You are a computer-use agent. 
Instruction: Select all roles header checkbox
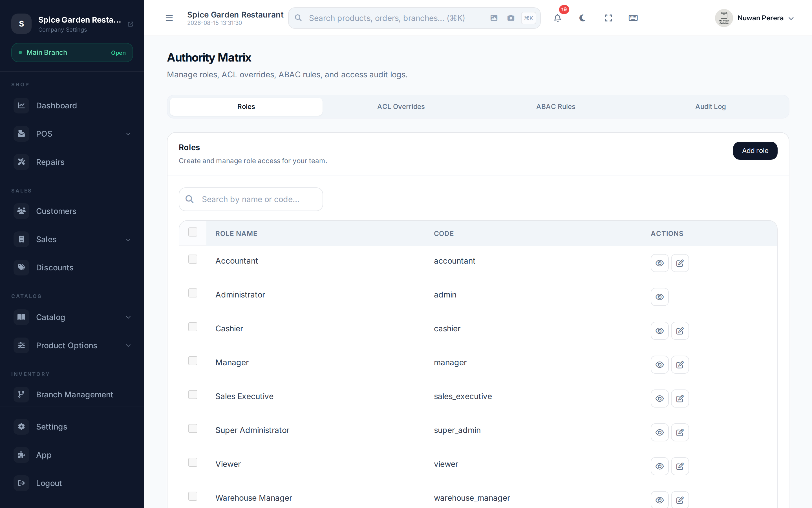(x=193, y=232)
